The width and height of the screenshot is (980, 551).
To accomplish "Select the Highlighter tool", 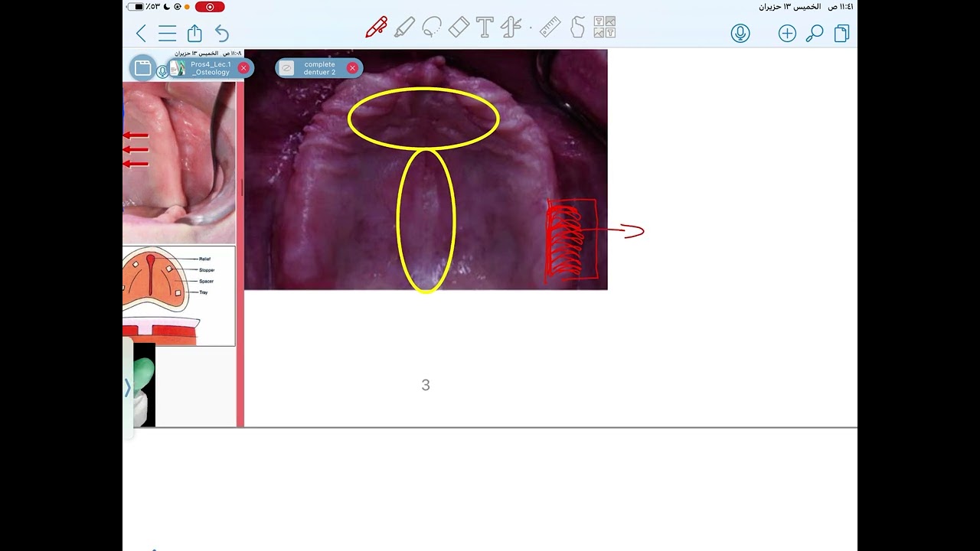I will [x=404, y=28].
